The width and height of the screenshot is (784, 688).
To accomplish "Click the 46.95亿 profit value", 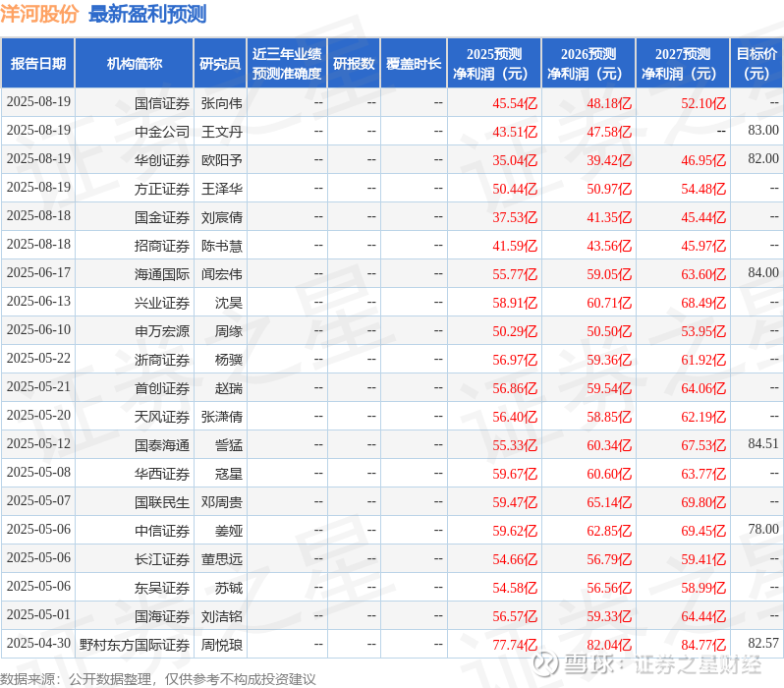I will click(x=703, y=160).
